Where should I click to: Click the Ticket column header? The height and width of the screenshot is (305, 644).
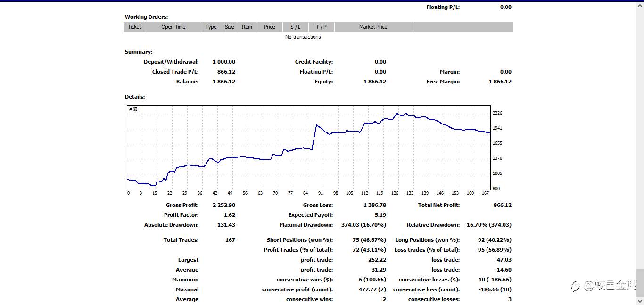[x=135, y=27]
